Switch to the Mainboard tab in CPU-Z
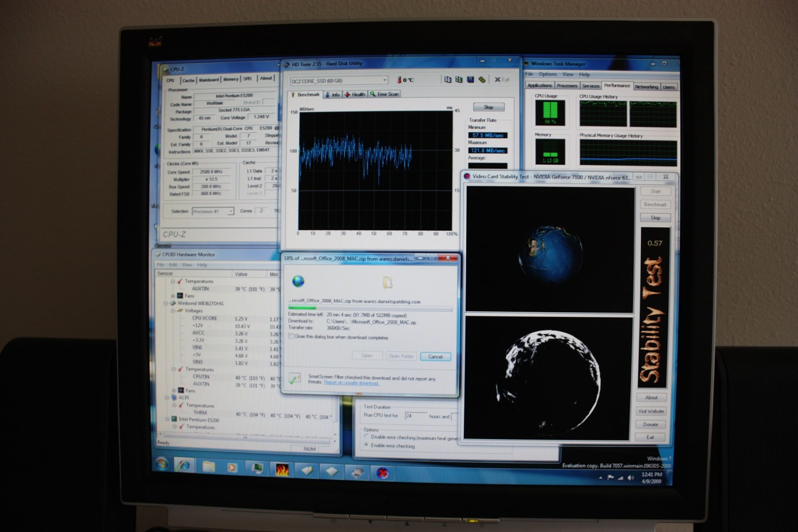Image resolution: width=798 pixels, height=532 pixels. coord(209,80)
